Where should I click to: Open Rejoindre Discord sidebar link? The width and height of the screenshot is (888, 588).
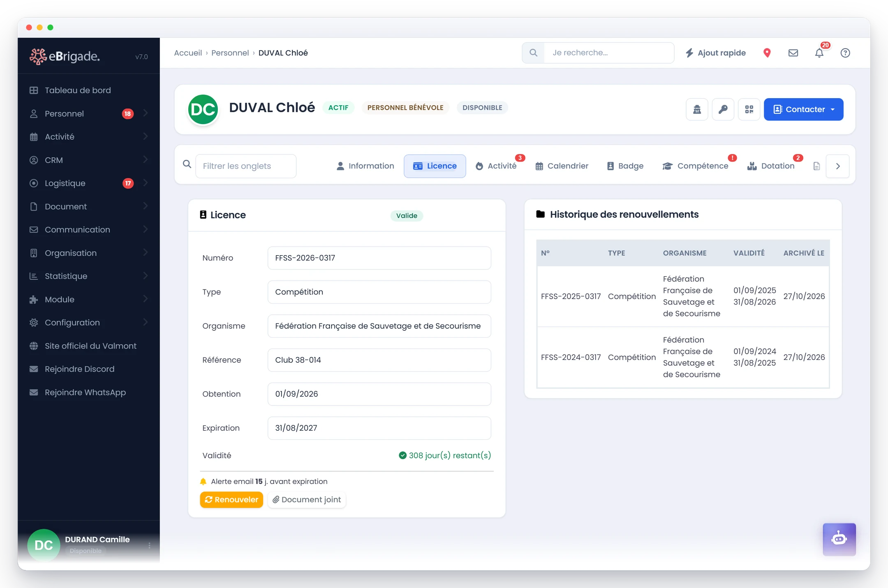point(88,369)
